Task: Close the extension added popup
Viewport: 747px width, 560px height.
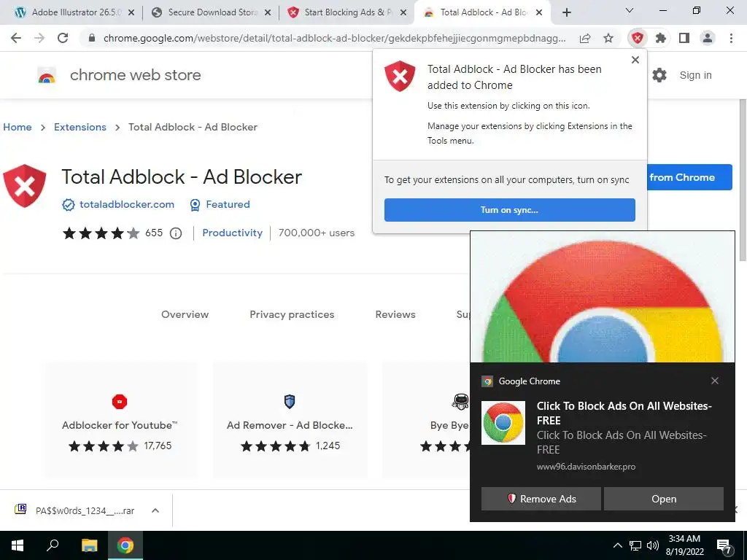Action: [x=635, y=60]
